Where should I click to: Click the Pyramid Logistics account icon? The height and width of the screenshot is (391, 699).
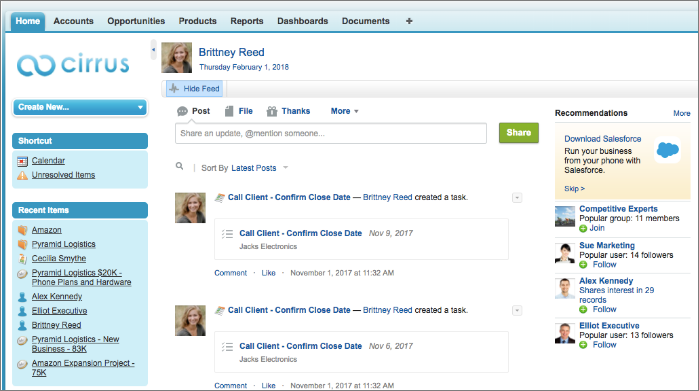[22, 244]
